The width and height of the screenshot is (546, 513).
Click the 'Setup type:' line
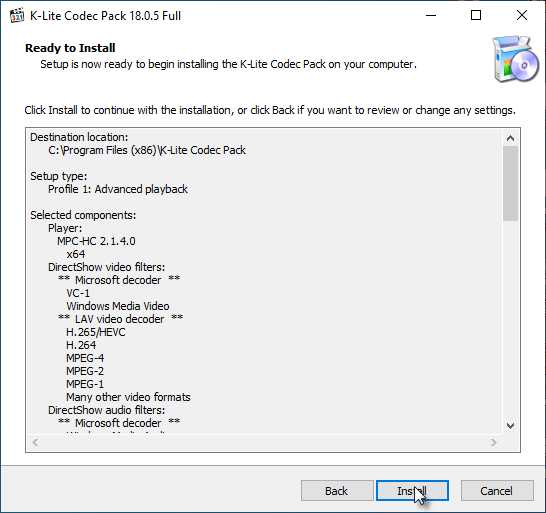tap(58, 176)
